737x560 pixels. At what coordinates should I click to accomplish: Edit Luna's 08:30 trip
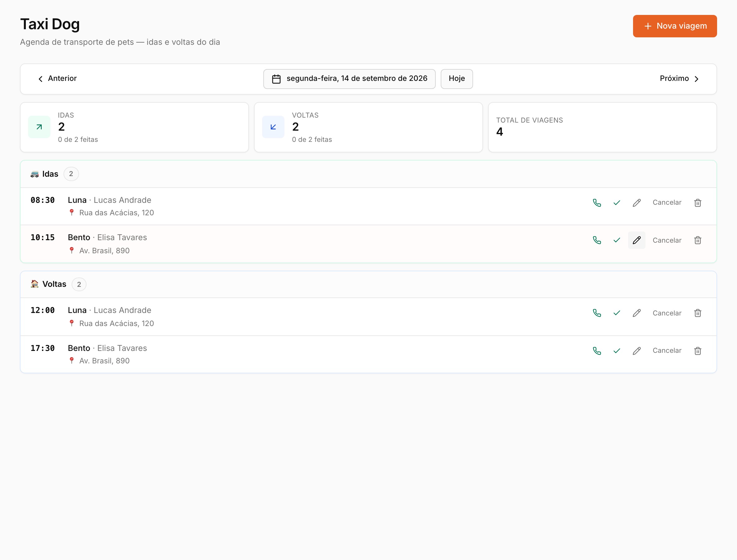tap(636, 203)
